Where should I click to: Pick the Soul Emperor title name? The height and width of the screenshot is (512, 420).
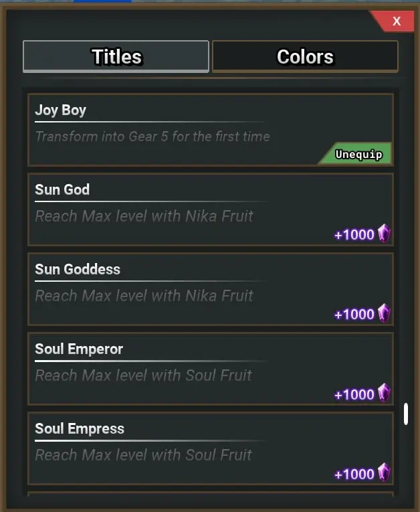pyautogui.click(x=79, y=349)
